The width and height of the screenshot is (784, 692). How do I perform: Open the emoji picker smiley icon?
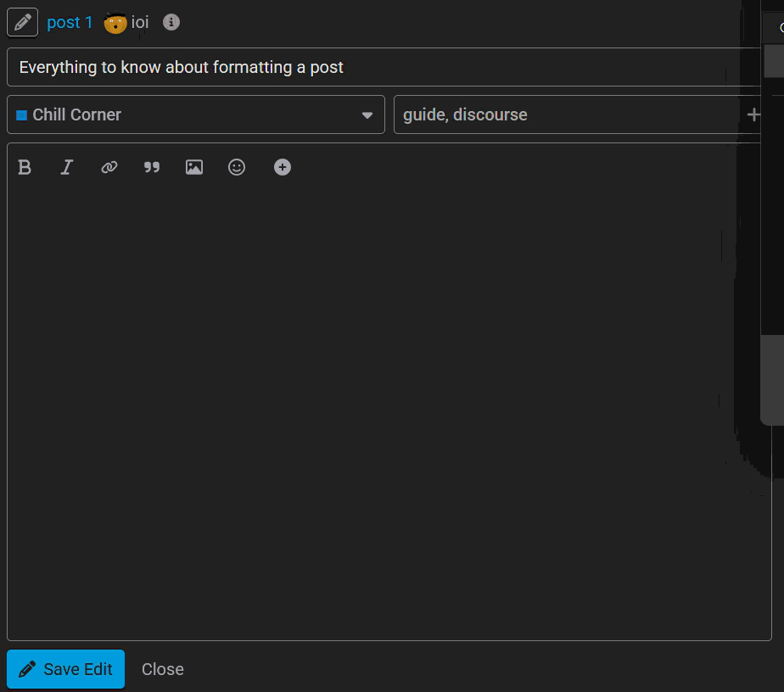point(237,167)
